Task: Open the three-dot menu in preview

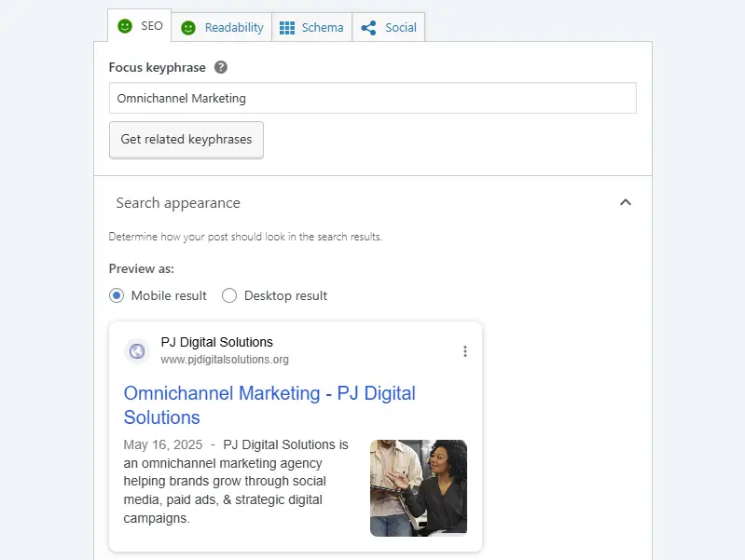Action: click(x=465, y=351)
